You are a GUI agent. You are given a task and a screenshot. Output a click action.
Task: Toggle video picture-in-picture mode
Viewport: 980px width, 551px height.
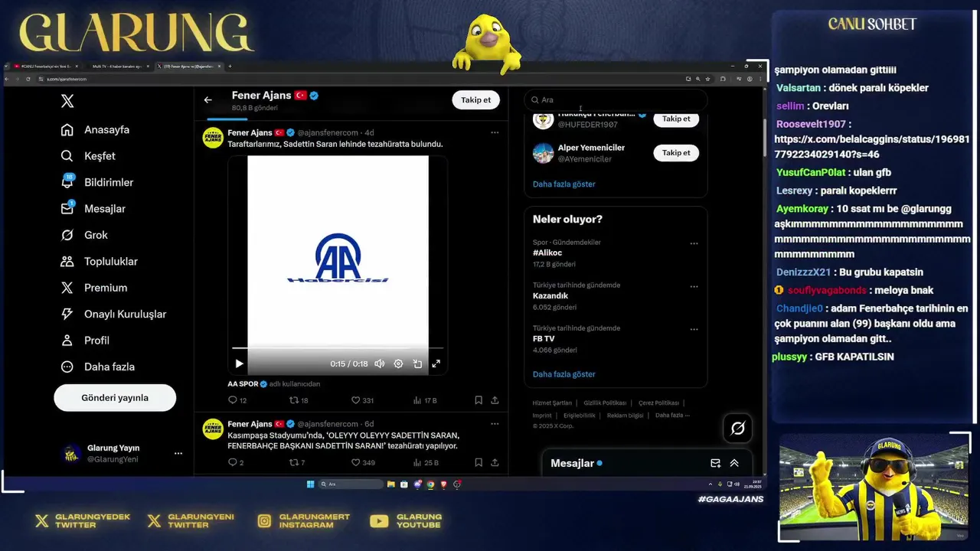[417, 364]
